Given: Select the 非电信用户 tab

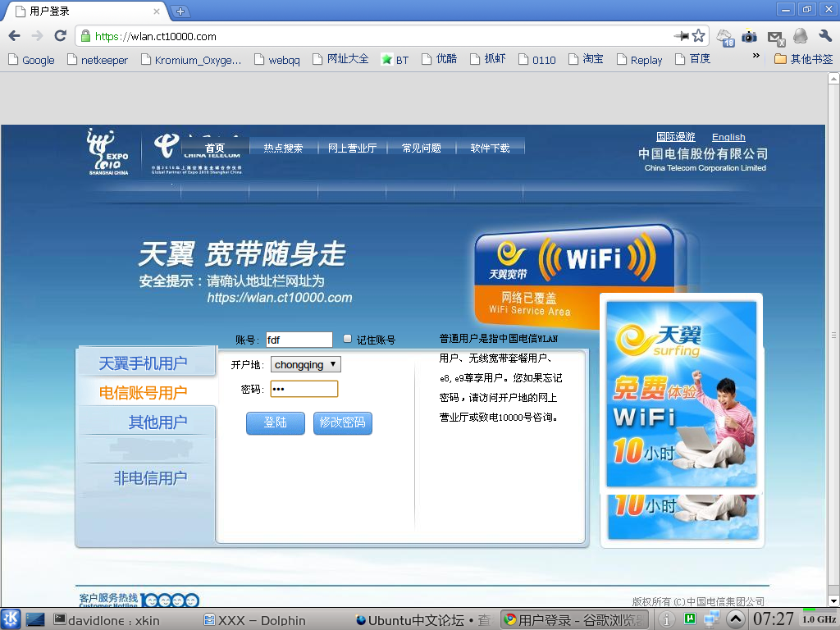Looking at the screenshot, I should coord(147,477).
